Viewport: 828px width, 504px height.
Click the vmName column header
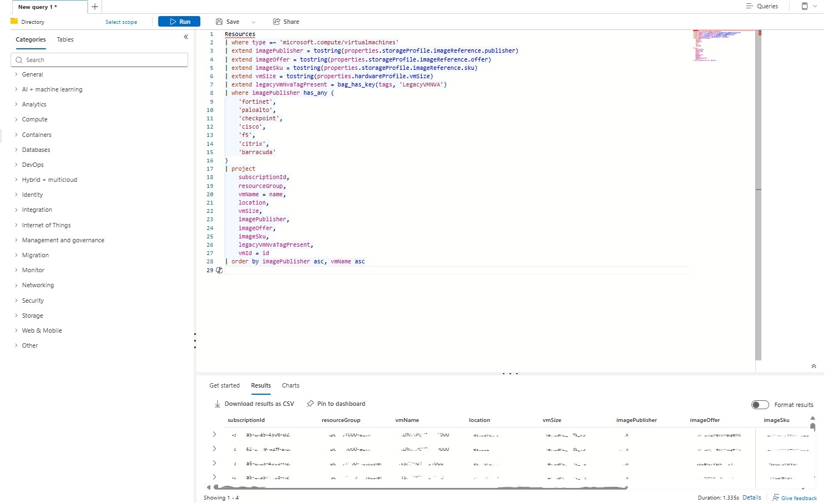tap(407, 420)
